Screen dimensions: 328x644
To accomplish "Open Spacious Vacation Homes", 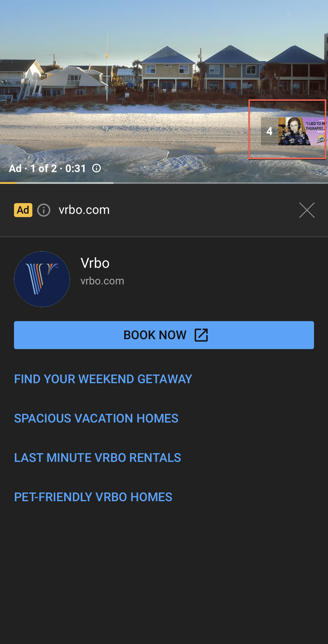I will [96, 418].
